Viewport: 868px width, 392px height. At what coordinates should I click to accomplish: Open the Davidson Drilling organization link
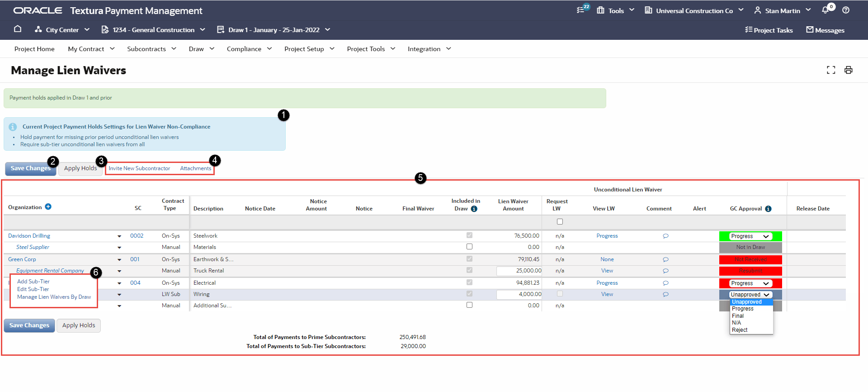[29, 236]
